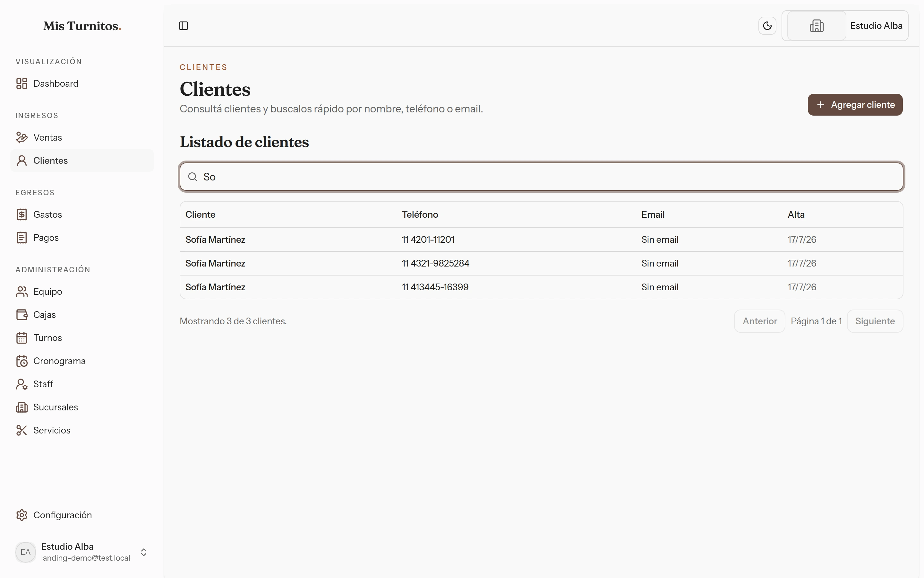Open Sofía Martínez with phone 11 4201-11201
924x578 pixels.
[x=542, y=240]
